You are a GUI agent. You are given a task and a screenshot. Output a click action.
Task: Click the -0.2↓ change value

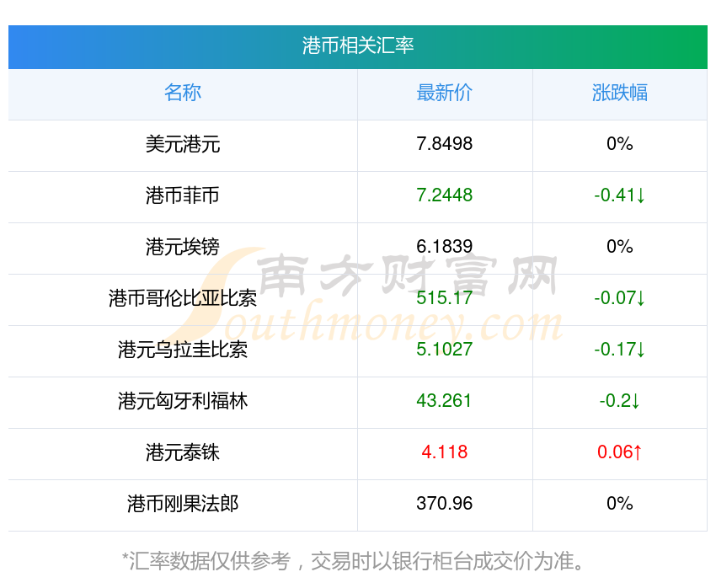(x=620, y=401)
